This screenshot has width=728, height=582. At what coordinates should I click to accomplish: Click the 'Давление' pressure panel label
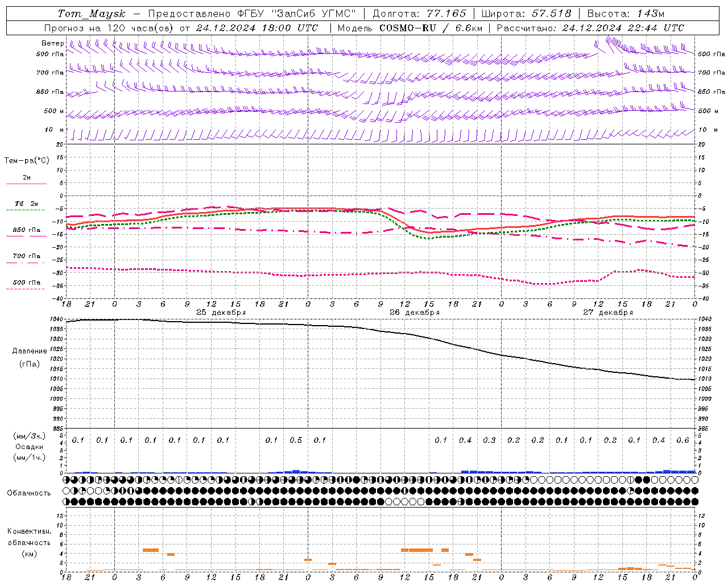tap(30, 351)
